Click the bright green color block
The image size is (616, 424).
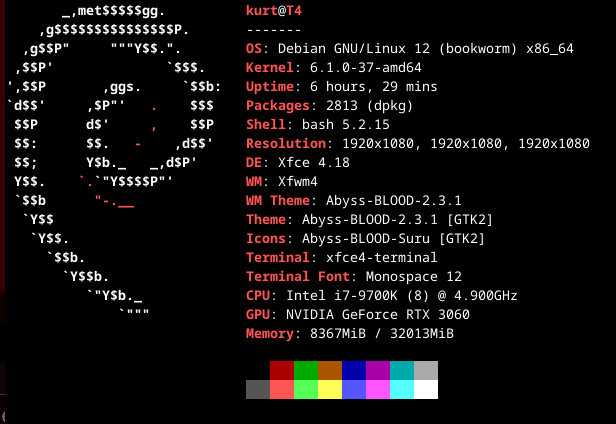point(306,389)
